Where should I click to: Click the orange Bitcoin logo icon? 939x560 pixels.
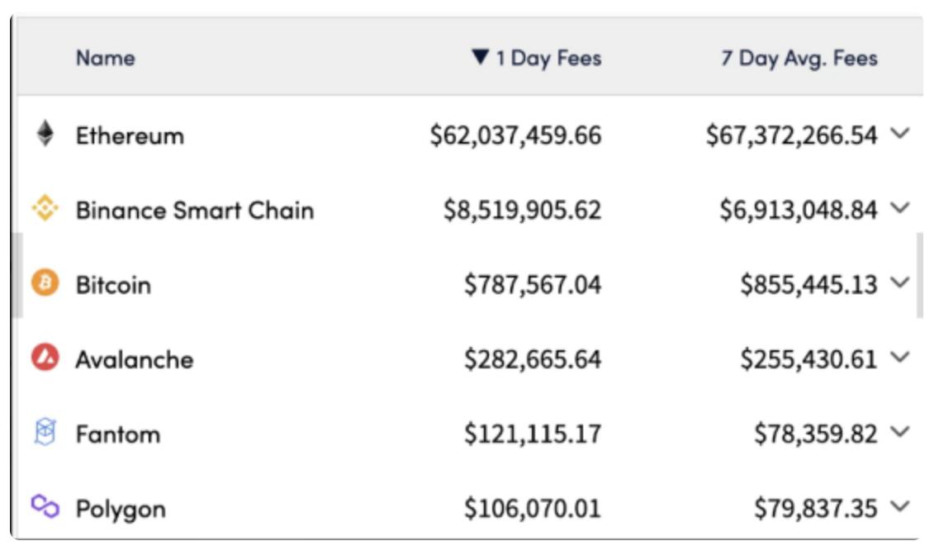point(45,284)
